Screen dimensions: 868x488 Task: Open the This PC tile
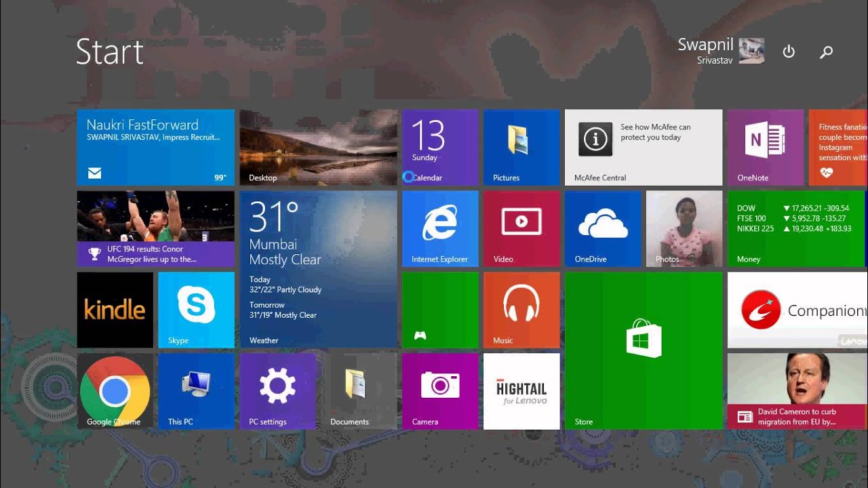[196, 391]
